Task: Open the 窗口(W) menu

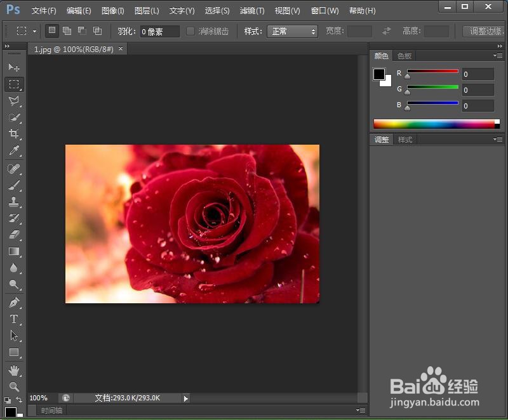Action: click(325, 11)
